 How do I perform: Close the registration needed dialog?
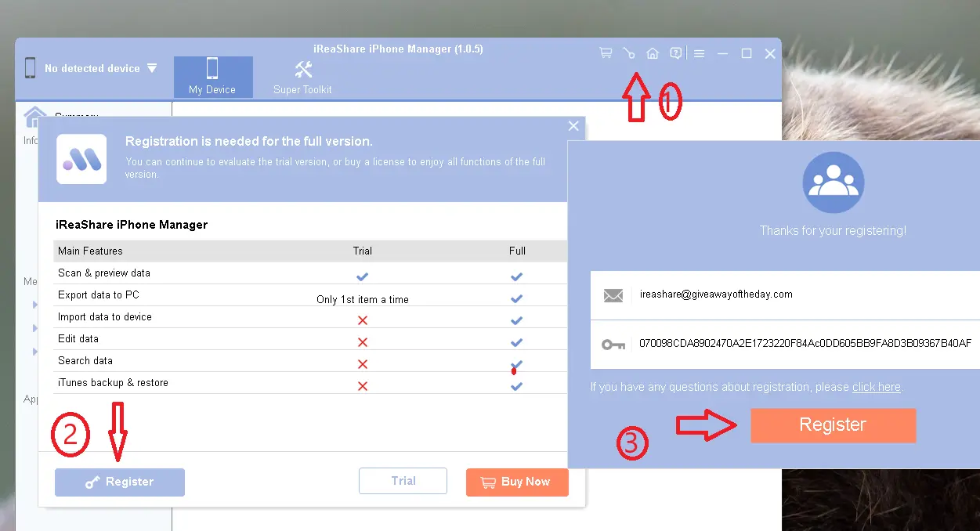(x=573, y=126)
